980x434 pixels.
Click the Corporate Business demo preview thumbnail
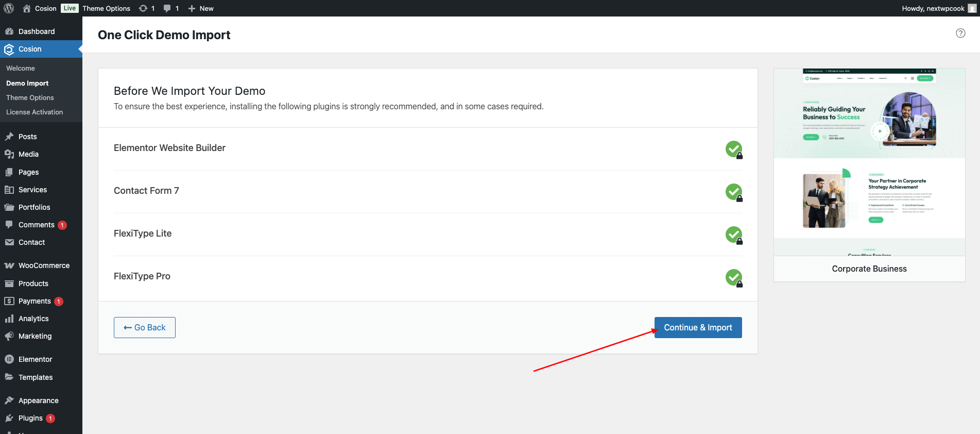[869, 162]
